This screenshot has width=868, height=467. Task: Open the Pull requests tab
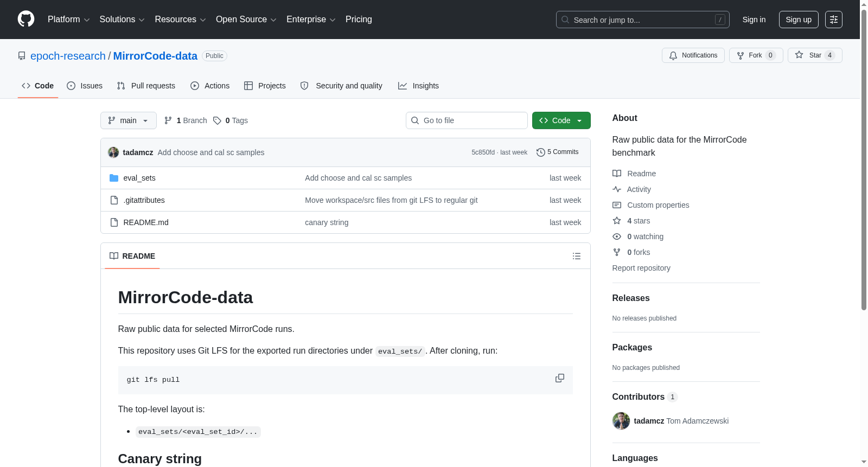(x=146, y=86)
